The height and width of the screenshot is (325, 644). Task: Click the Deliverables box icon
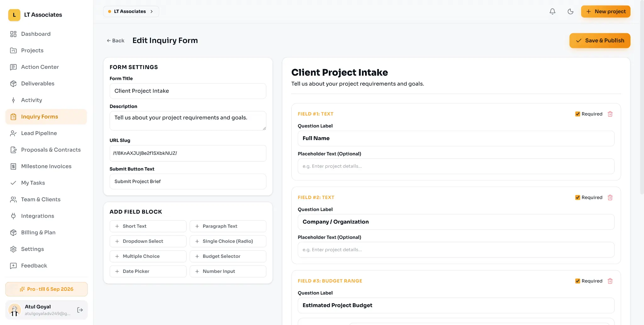click(13, 84)
